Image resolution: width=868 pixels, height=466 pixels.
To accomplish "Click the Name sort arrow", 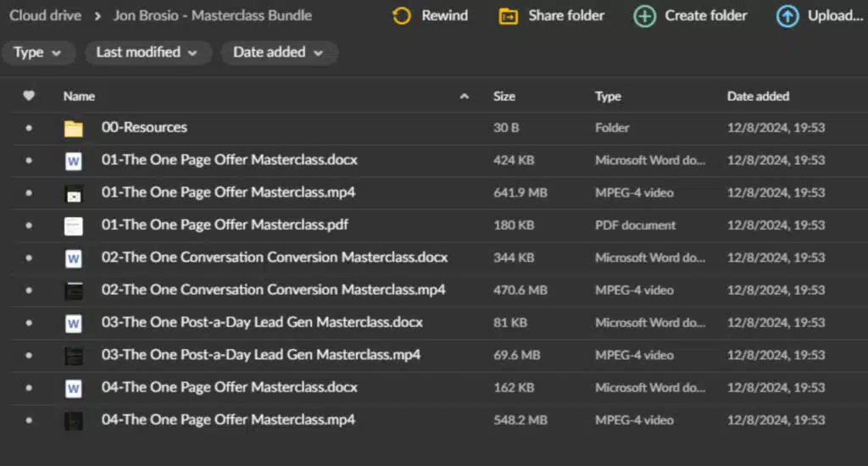I will coord(464,97).
